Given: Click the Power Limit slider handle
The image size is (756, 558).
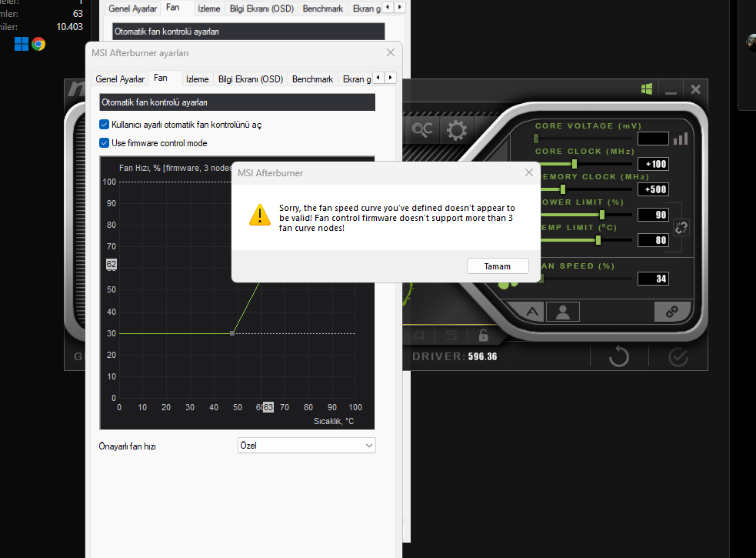Looking at the screenshot, I should tap(601, 215).
